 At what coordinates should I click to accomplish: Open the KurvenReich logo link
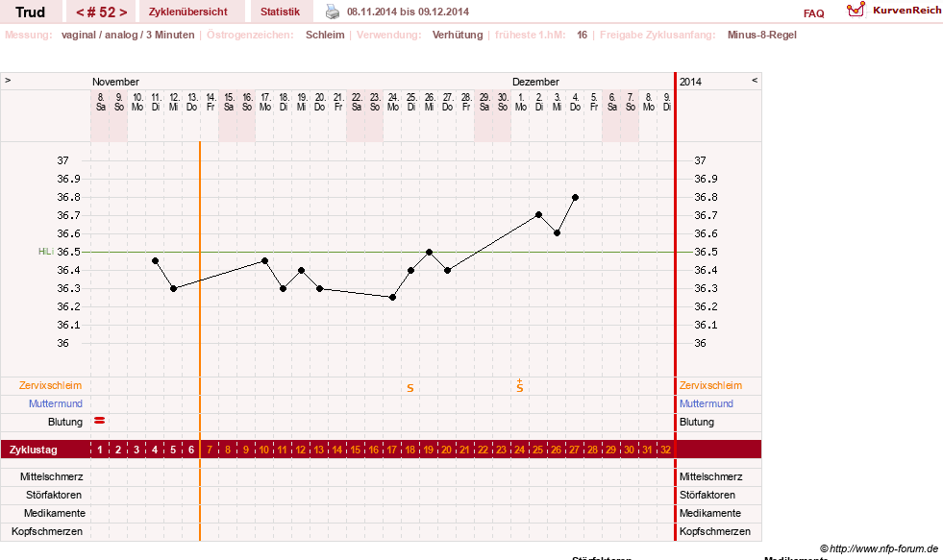coord(894,11)
